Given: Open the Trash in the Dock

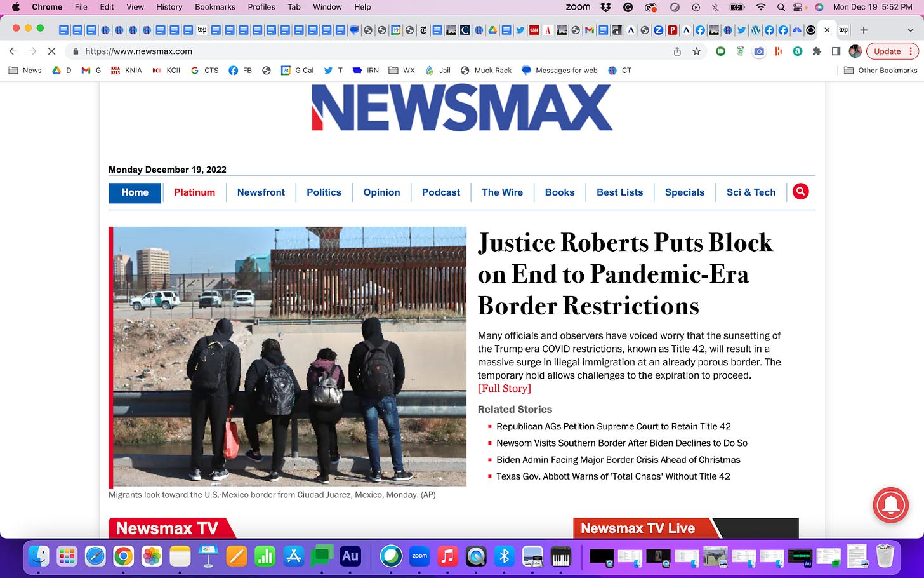Looking at the screenshot, I should (x=885, y=556).
